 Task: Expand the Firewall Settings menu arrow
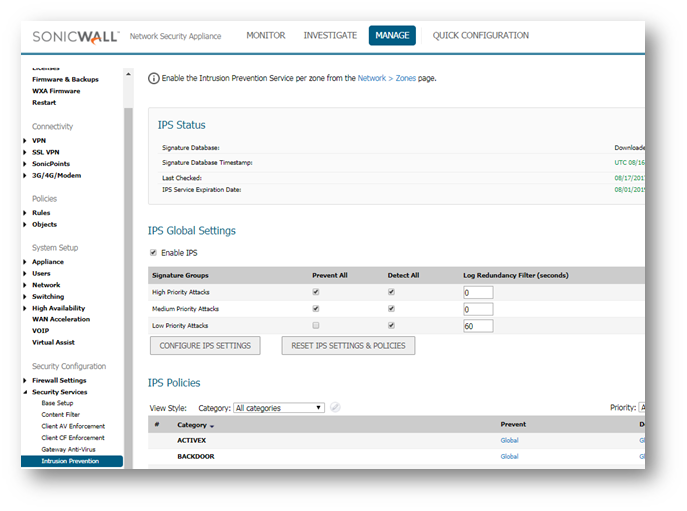tap(25, 380)
